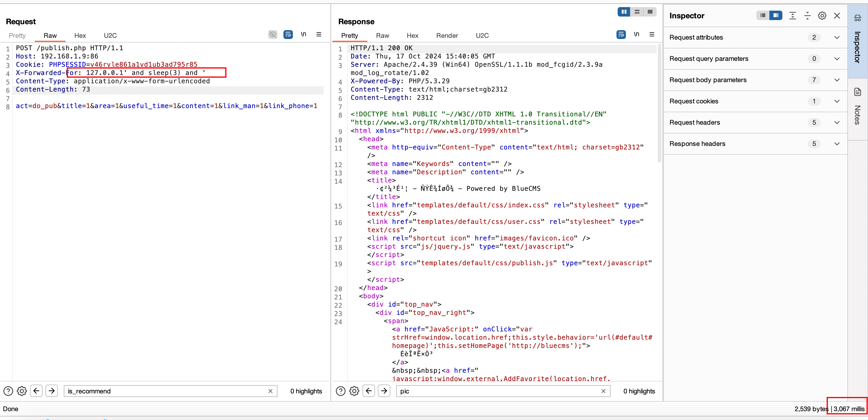Screen dimensions: 868x420
Task: Select side-by-side layout view icon
Action: tap(624, 12)
